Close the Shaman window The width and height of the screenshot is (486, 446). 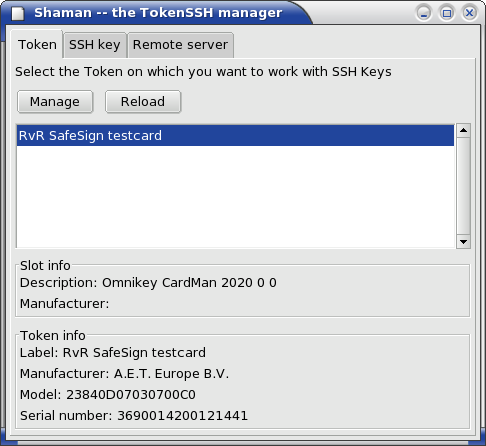[469, 13]
